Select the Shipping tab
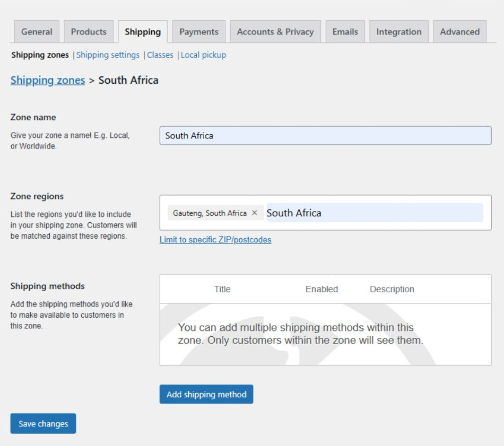The width and height of the screenshot is (504, 446). tap(143, 31)
